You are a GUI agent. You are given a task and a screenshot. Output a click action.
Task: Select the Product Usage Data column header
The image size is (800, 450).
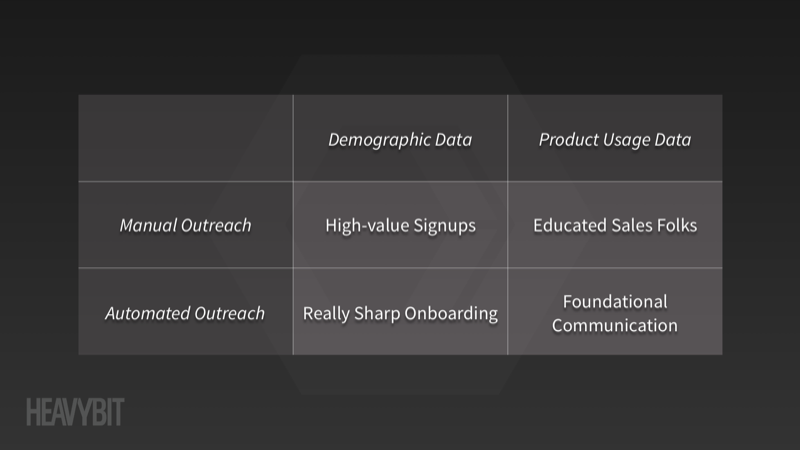(615, 138)
